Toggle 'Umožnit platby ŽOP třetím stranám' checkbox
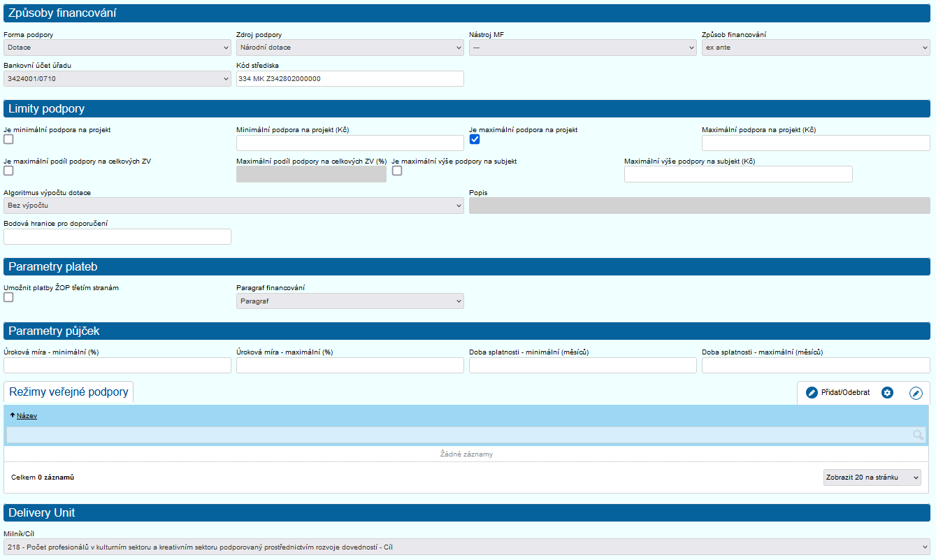The image size is (936, 560). click(8, 297)
